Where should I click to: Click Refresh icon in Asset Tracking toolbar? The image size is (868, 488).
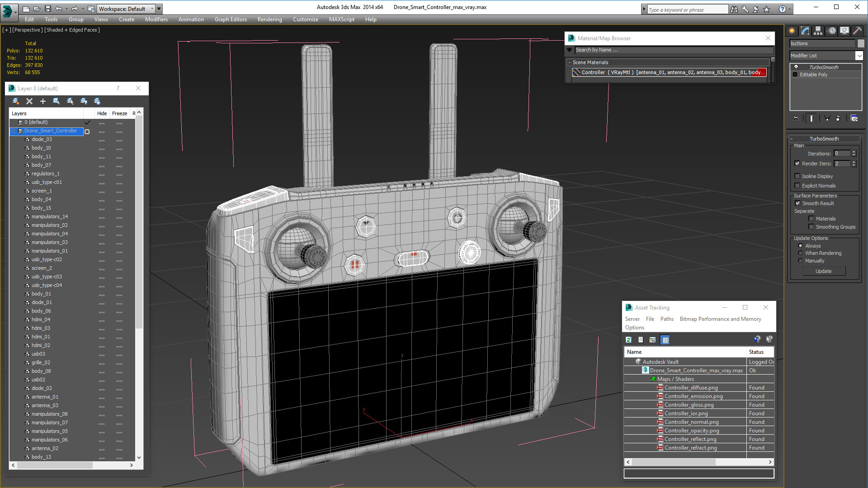click(x=628, y=340)
